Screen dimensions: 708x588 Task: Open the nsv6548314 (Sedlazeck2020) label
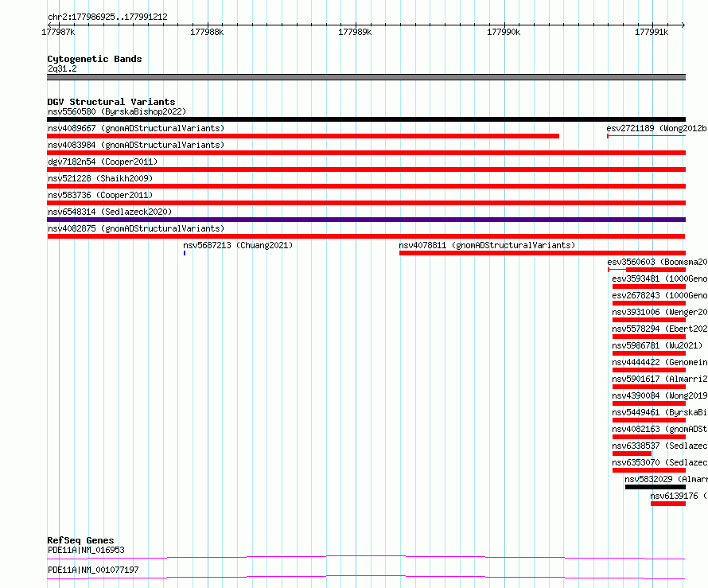tap(110, 212)
